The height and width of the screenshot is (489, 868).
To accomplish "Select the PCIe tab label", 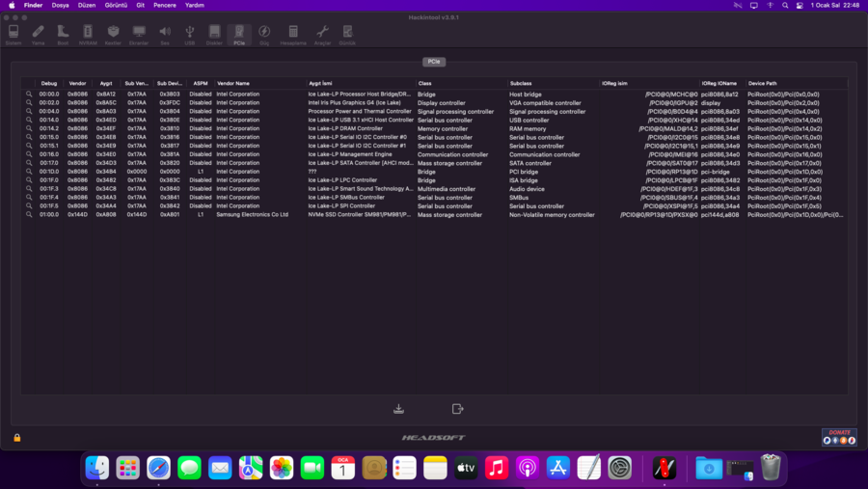I will tap(434, 62).
